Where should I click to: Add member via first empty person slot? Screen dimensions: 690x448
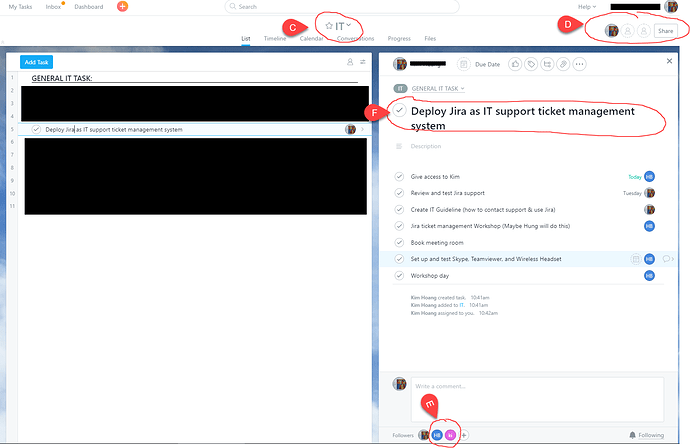click(628, 31)
